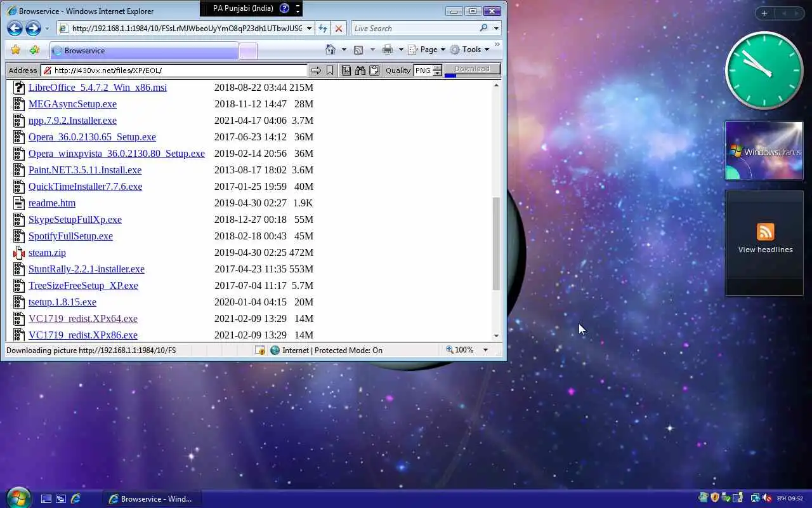Open the readme.htm link
The image size is (812, 508).
point(52,203)
